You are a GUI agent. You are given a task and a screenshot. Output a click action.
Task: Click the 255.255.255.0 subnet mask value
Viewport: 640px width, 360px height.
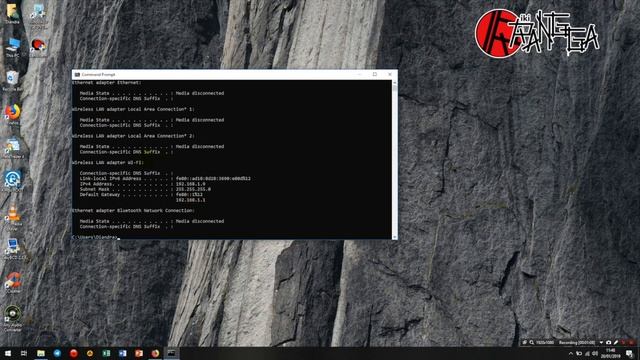pos(193,189)
